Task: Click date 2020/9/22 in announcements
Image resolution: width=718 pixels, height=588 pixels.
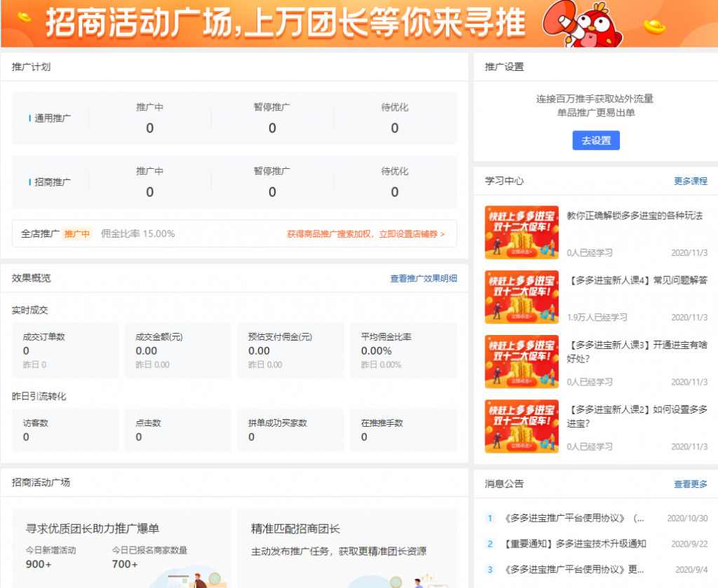Action: coord(689,544)
